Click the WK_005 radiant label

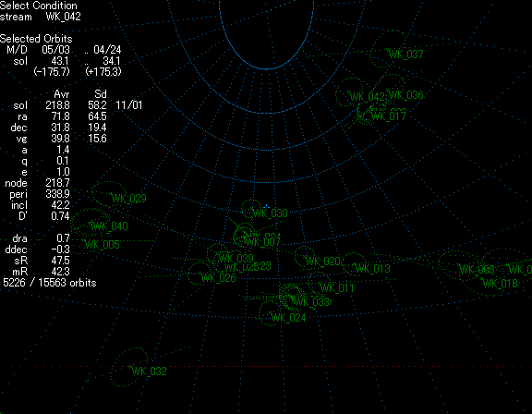point(102,245)
